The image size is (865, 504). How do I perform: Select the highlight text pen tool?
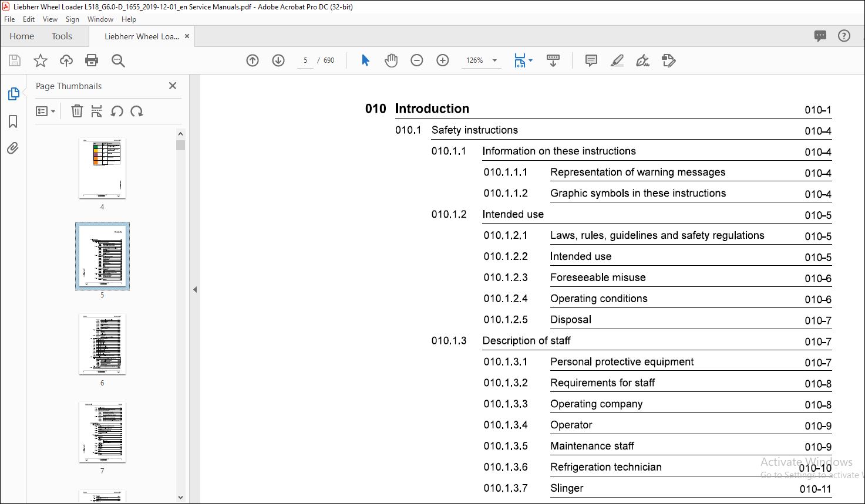617,60
